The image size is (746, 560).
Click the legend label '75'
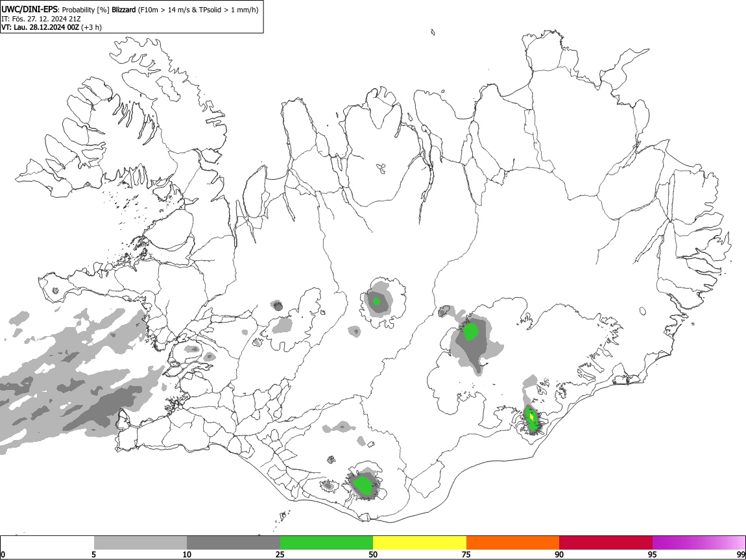click(x=466, y=554)
